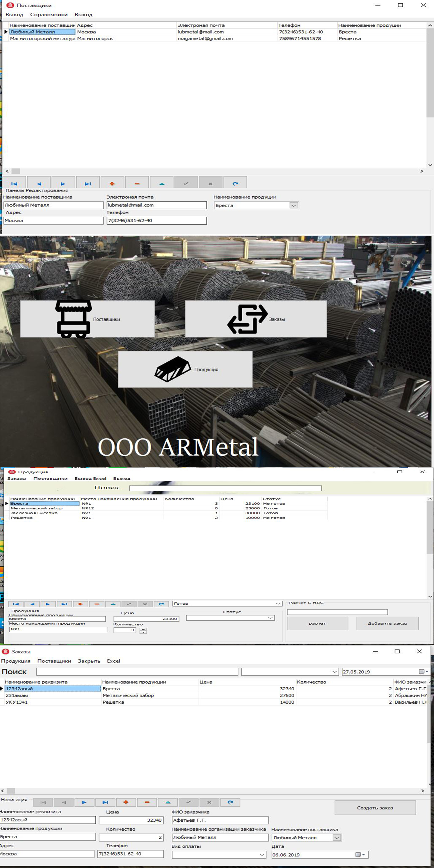
Task: Open the Готов dropdown in Продукция window
Action: [x=278, y=604]
